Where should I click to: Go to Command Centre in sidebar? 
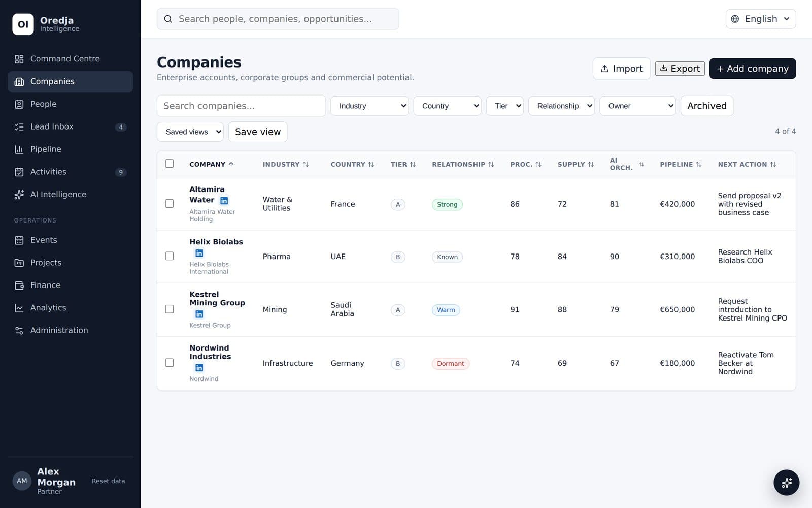[71, 59]
